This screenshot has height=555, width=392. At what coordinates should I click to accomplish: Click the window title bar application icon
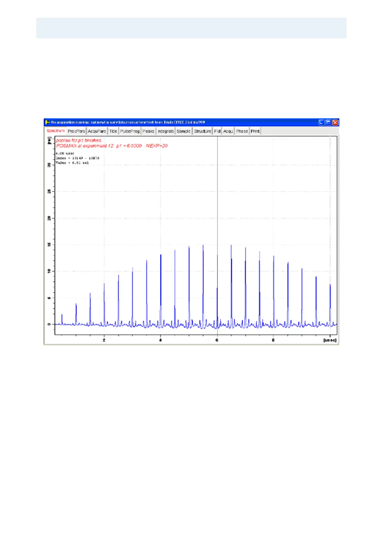tap(48, 122)
